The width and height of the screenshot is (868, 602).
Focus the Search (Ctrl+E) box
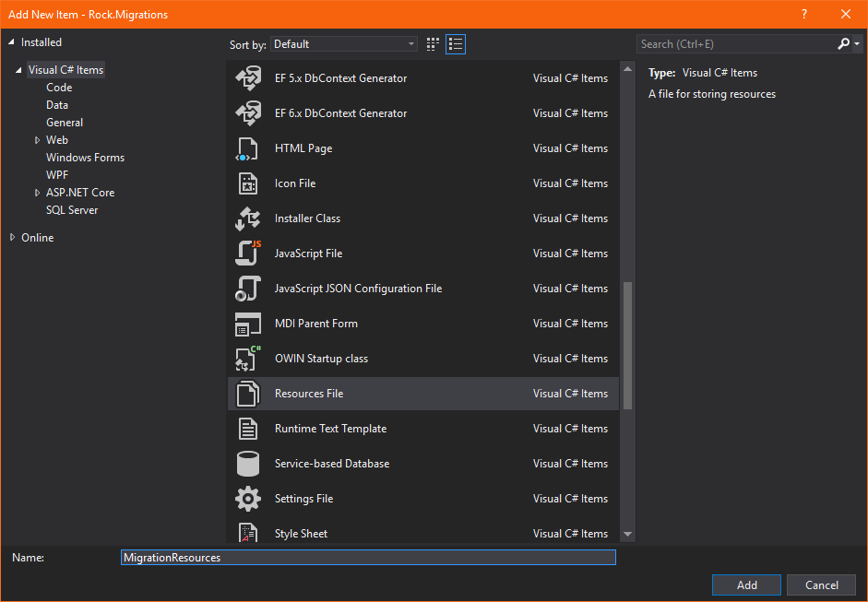click(x=737, y=43)
